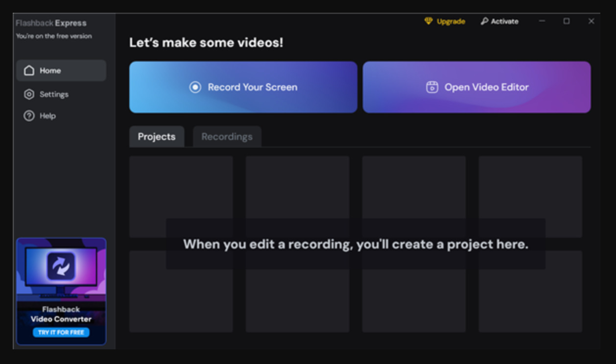
Task: Click the Activate link text
Action: pos(505,22)
